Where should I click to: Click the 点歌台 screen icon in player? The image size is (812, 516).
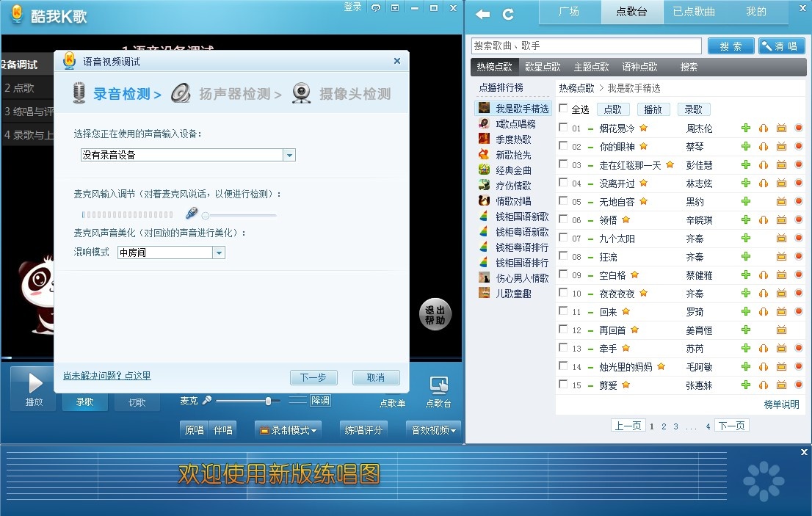coord(438,385)
